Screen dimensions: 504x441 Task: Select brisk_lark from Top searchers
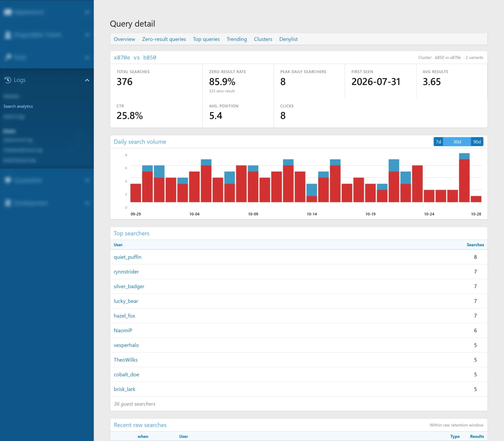pos(124,389)
